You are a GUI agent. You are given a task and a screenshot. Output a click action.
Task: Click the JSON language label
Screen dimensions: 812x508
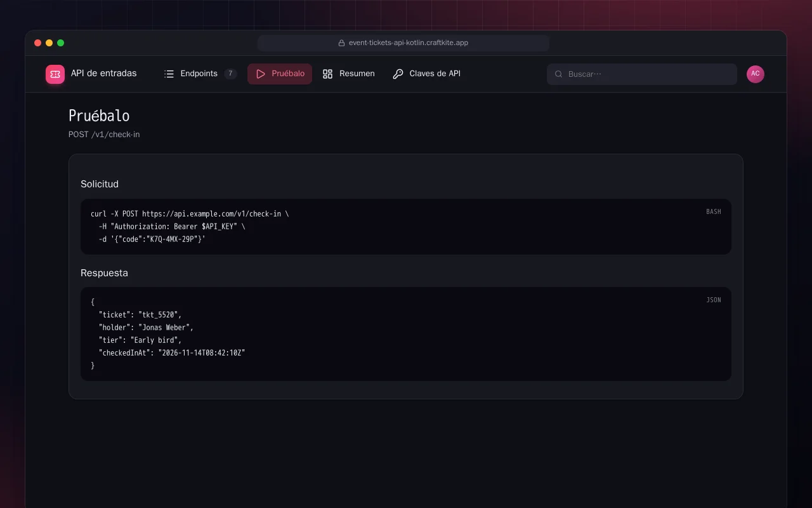714,300
